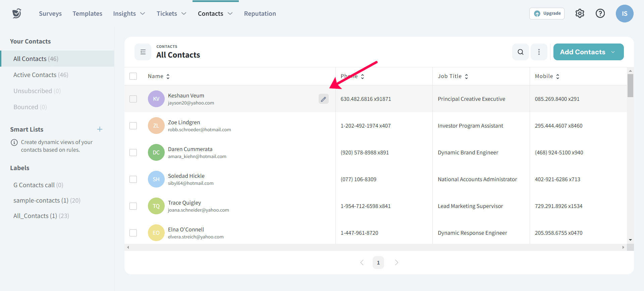The image size is (644, 291).
Task: Collapse the contacts sidebar with the menu icon
Action: 143,52
